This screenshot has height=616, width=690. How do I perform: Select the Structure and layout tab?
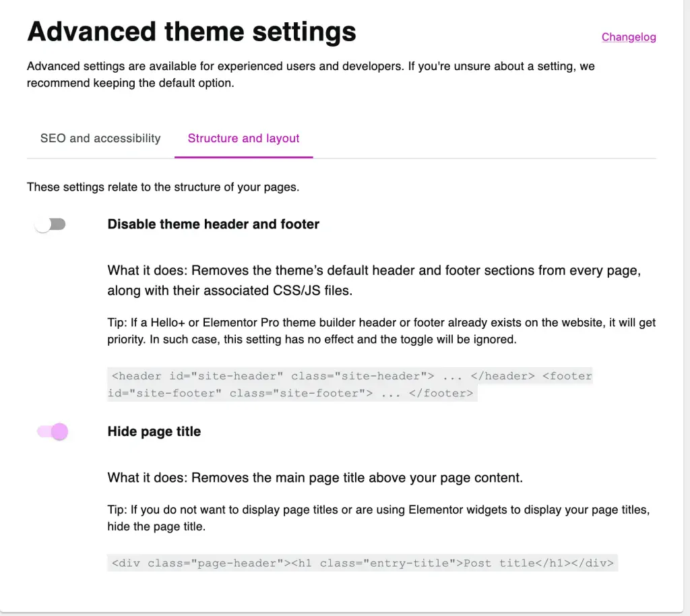[x=243, y=138]
